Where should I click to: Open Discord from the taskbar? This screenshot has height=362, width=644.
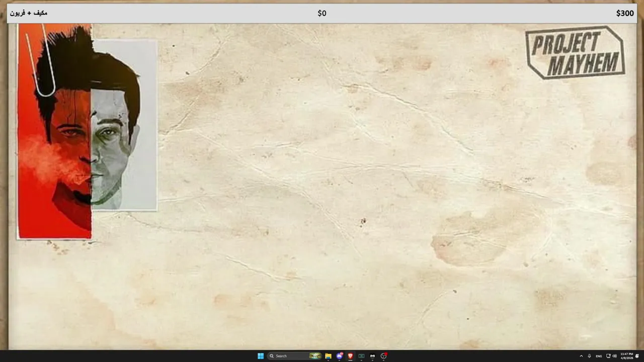click(x=340, y=356)
